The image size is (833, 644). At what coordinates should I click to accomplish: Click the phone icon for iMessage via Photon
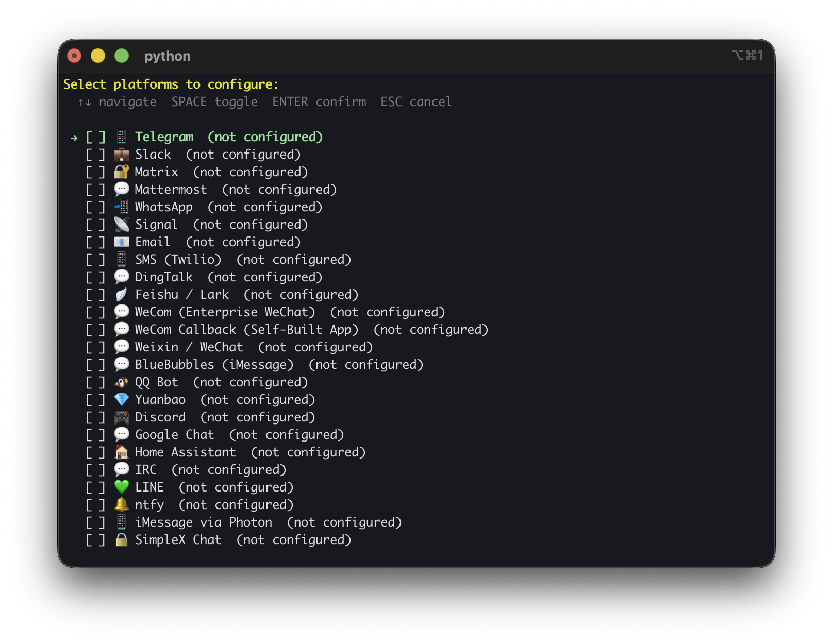[x=121, y=522]
